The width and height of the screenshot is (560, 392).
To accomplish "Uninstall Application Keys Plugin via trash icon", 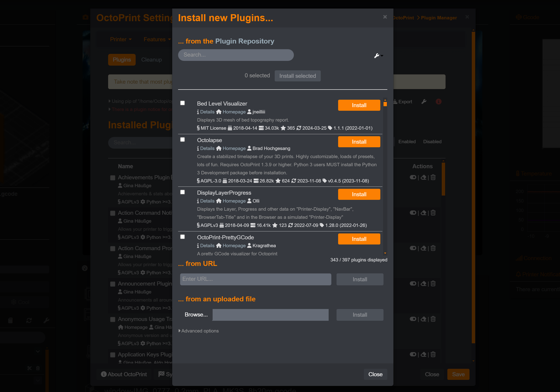I will point(433,354).
